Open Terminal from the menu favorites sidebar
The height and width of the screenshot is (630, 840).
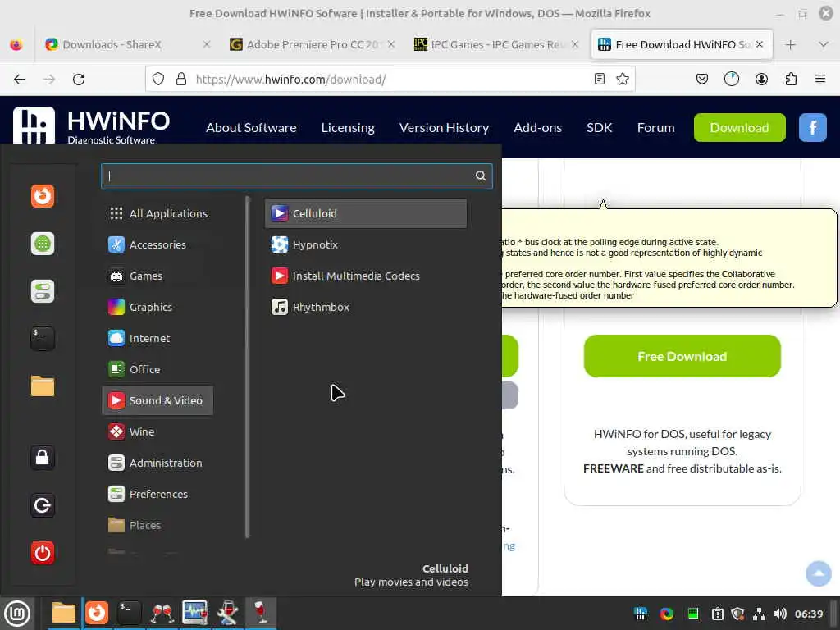coord(43,339)
